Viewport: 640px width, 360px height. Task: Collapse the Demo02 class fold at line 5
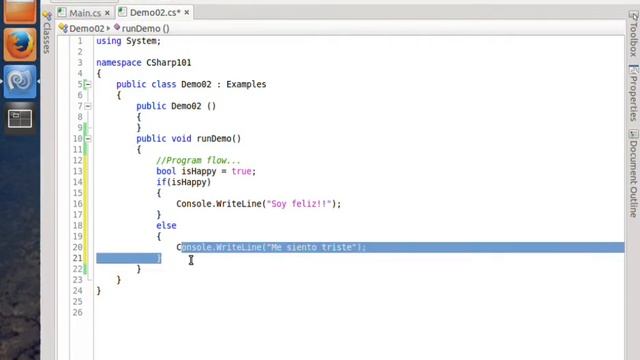point(88,84)
